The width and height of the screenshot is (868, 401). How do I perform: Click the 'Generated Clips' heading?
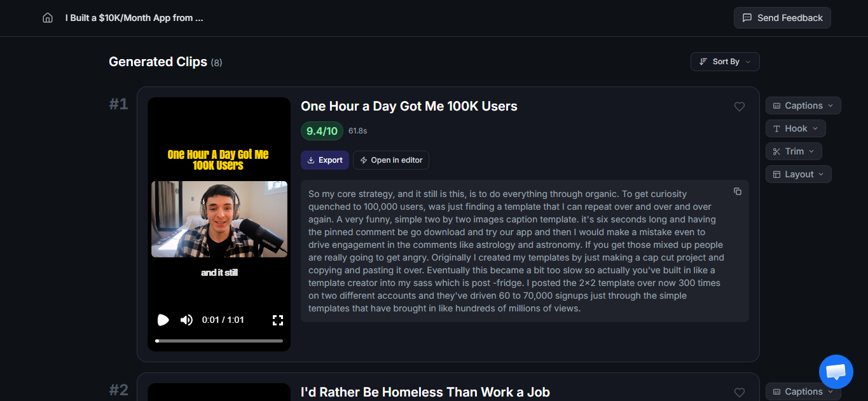tap(158, 62)
